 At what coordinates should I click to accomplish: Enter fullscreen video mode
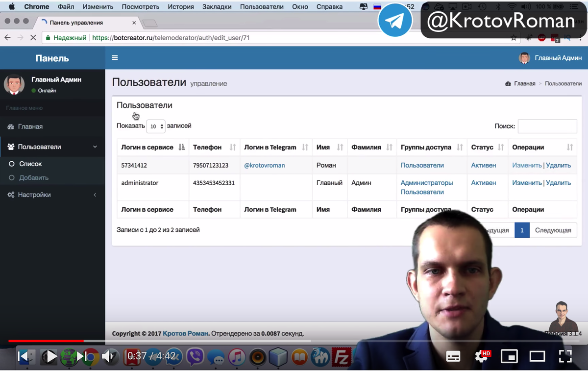coord(565,356)
